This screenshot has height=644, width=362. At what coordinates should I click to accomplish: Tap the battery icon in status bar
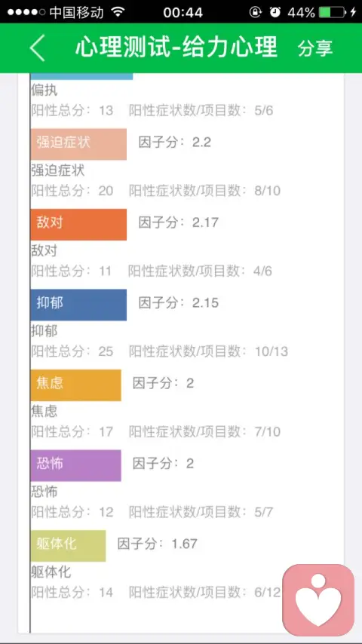332,12
